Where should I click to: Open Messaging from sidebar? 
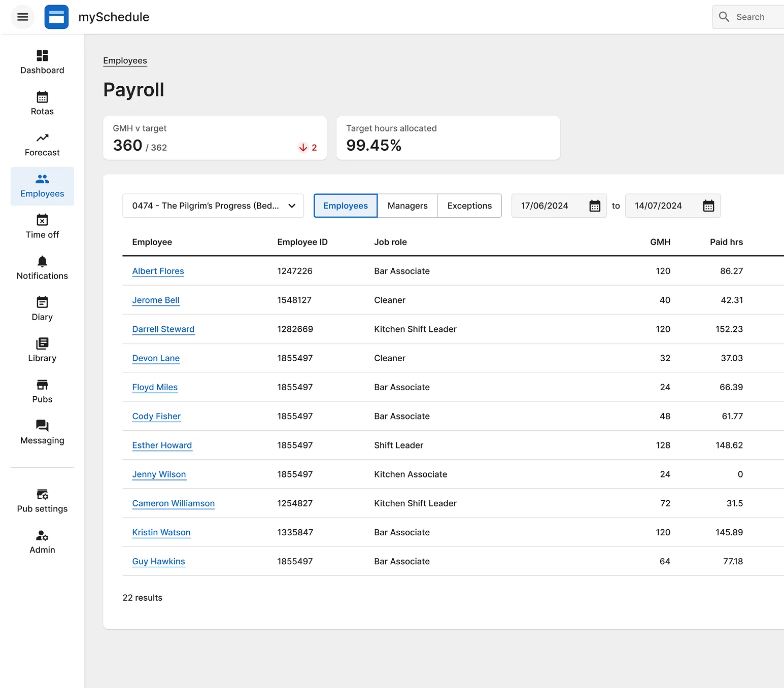(x=42, y=433)
